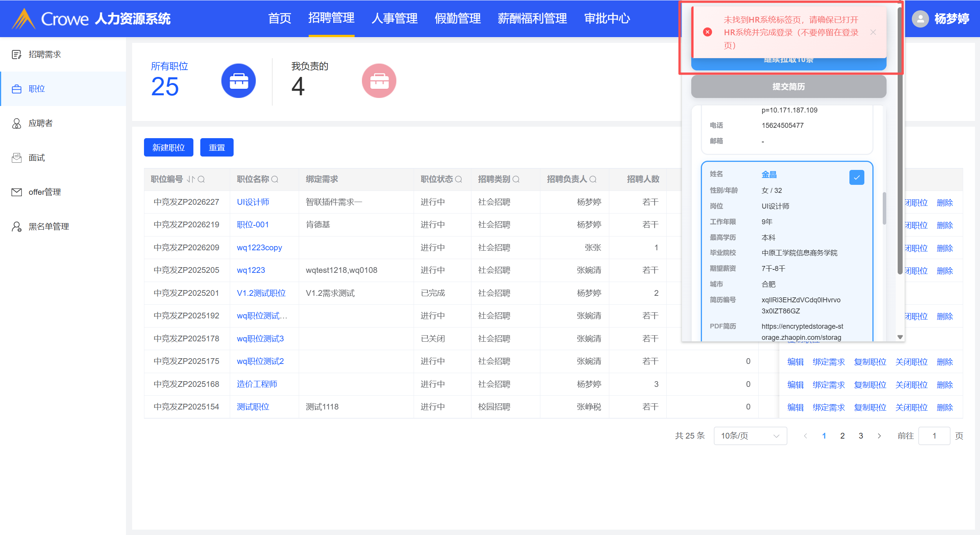Image resolution: width=980 pixels, height=535 pixels.
Task: Click the scroll-down arrow of resume panel
Action: click(x=900, y=337)
